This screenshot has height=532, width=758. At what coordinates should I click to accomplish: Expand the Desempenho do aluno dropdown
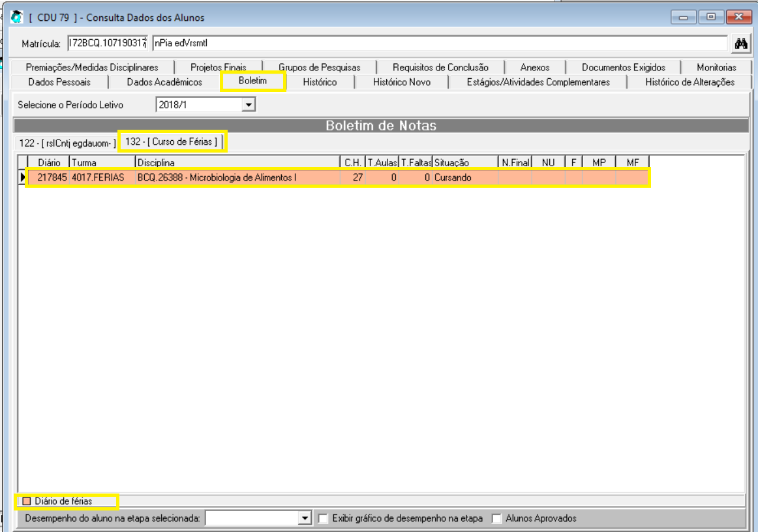pyautogui.click(x=305, y=519)
